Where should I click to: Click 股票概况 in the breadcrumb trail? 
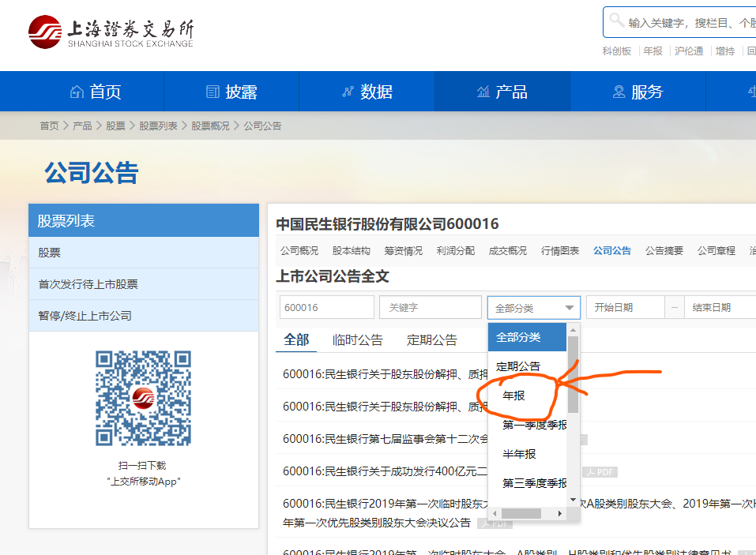tap(210, 126)
